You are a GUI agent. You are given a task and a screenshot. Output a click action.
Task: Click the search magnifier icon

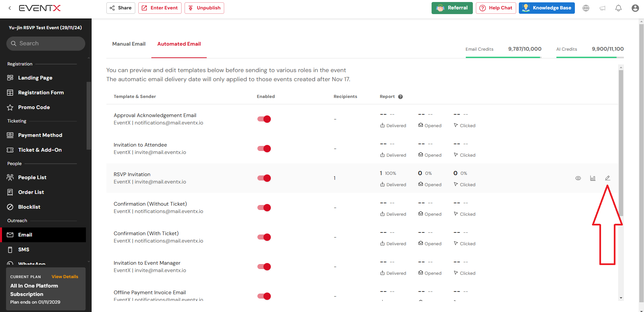click(13, 44)
